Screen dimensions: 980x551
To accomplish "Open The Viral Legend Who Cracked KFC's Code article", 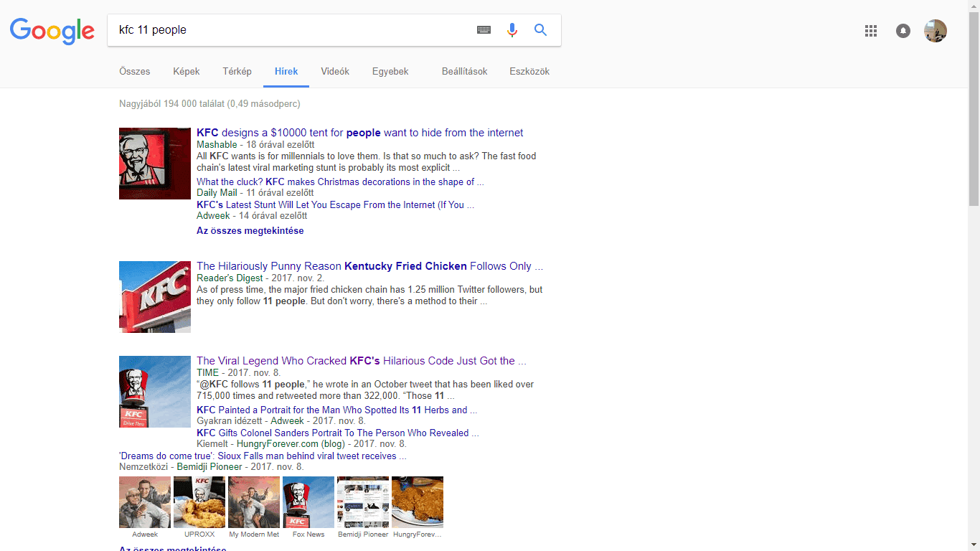I will (x=362, y=361).
